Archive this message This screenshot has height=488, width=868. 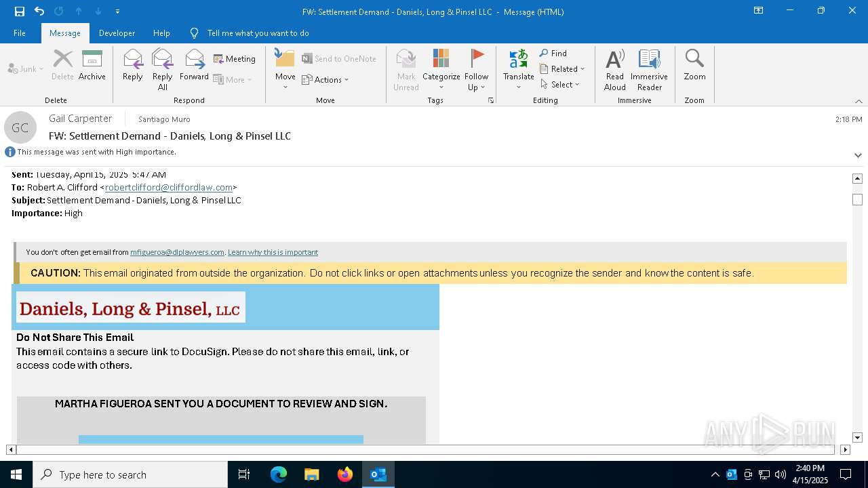pyautogui.click(x=92, y=65)
